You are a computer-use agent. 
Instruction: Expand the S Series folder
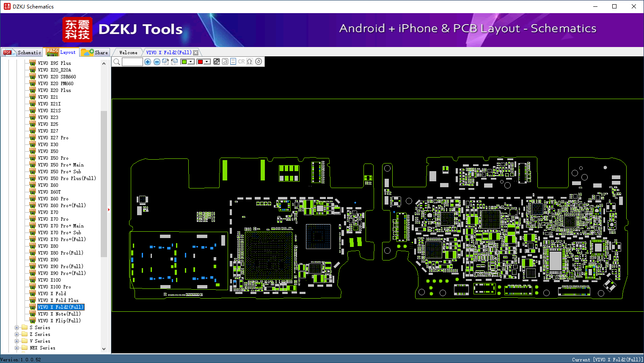pos(17,327)
